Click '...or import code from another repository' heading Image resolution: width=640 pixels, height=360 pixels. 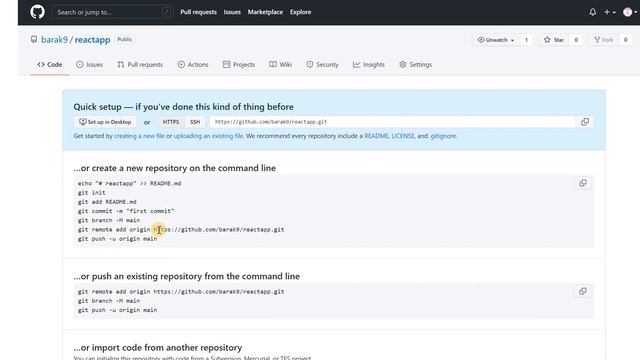(158, 347)
